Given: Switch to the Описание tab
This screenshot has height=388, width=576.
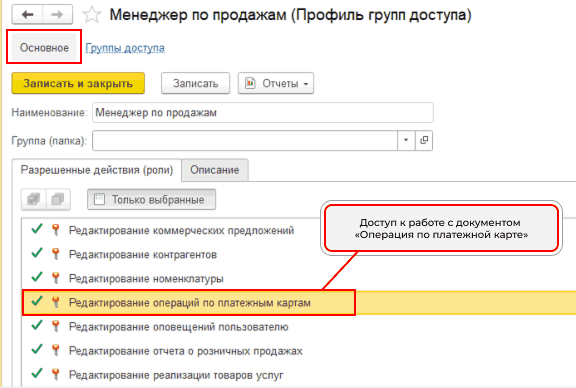Looking at the screenshot, I should pos(215,170).
